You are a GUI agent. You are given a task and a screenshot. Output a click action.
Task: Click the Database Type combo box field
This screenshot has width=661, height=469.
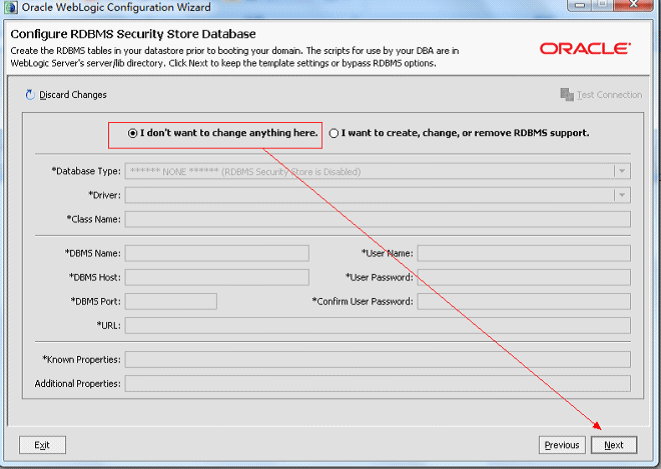tap(377, 171)
